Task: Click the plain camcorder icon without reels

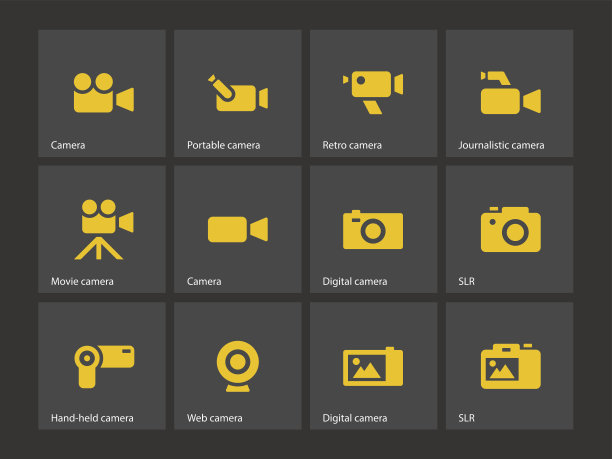Action: pyautogui.click(x=238, y=229)
